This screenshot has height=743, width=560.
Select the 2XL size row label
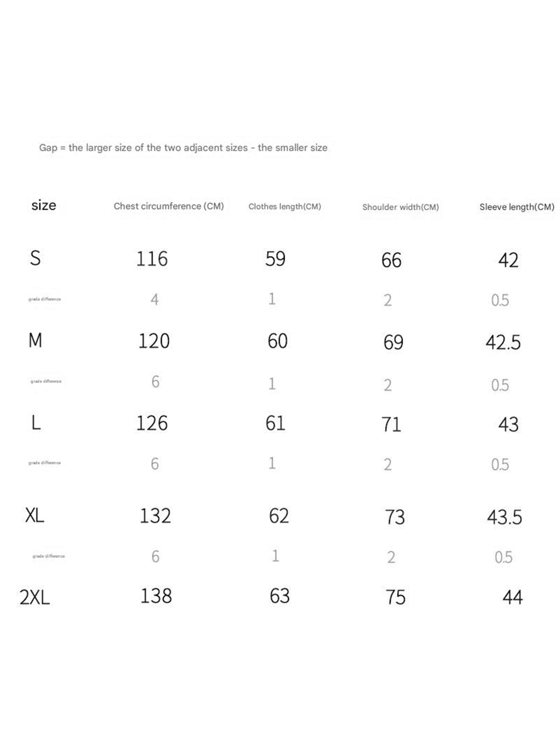(35, 597)
